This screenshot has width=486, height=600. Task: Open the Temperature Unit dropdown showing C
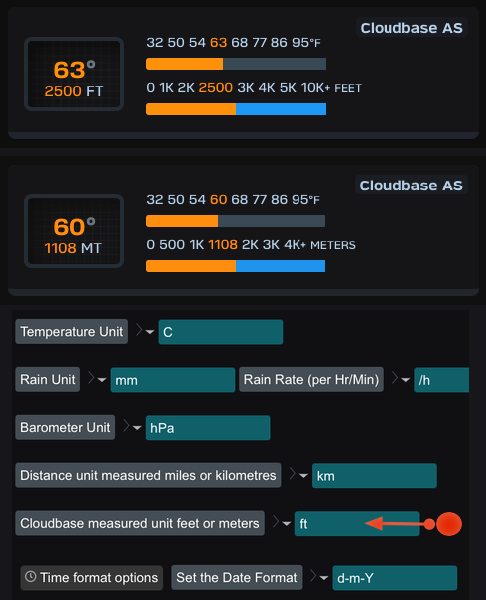(x=221, y=332)
